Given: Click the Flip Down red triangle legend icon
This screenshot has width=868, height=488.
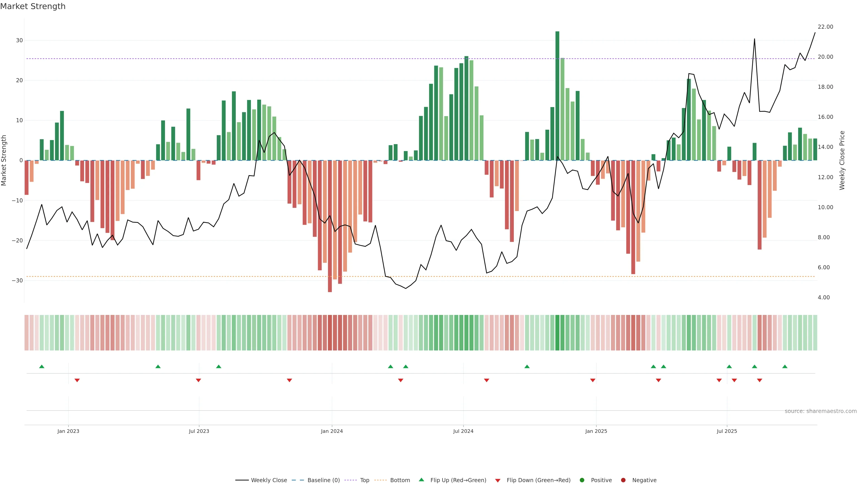Looking at the screenshot, I should tap(498, 481).
